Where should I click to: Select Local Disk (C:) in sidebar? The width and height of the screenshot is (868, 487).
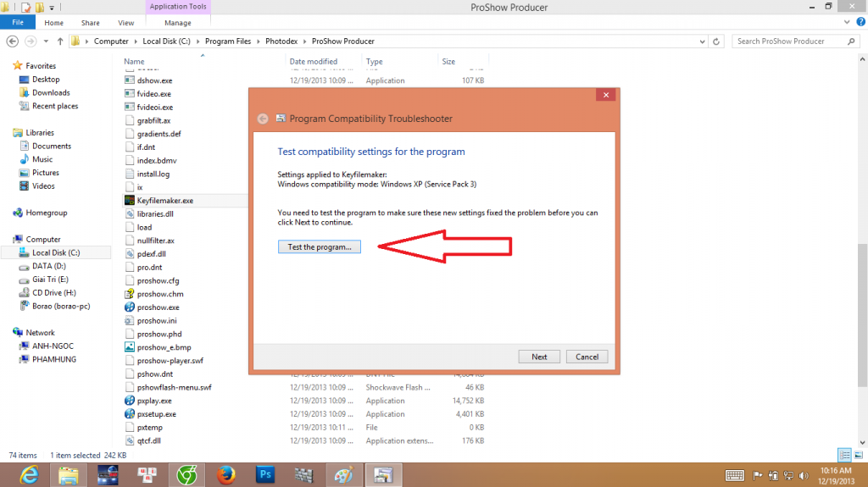coord(55,253)
